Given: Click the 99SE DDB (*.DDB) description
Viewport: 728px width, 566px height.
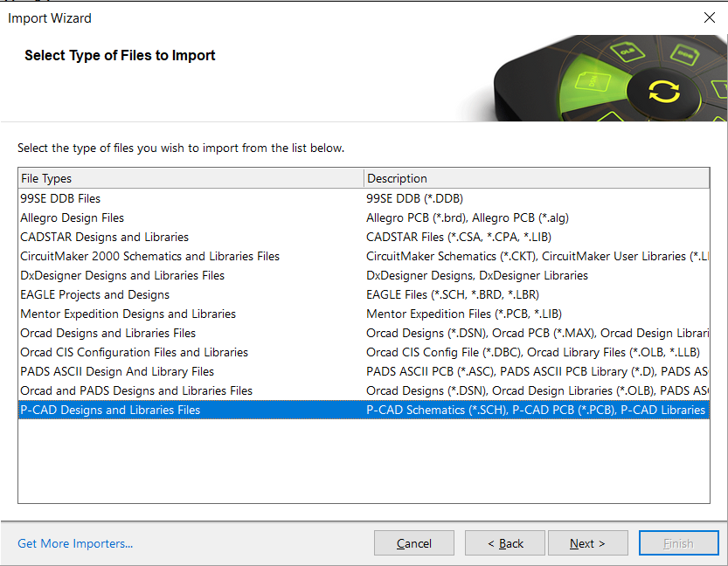Looking at the screenshot, I should click(414, 198).
